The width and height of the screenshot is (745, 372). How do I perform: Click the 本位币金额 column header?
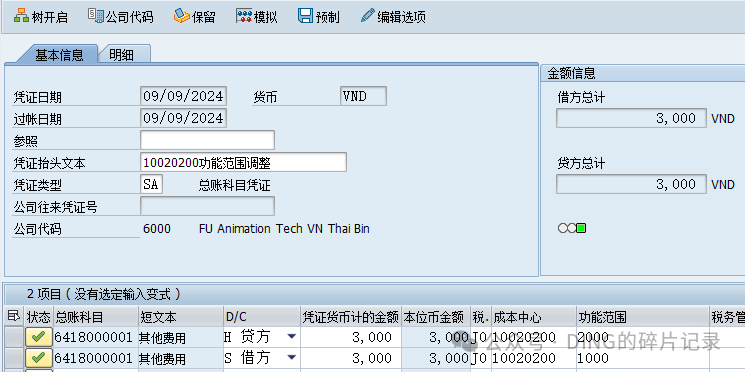[x=436, y=317]
